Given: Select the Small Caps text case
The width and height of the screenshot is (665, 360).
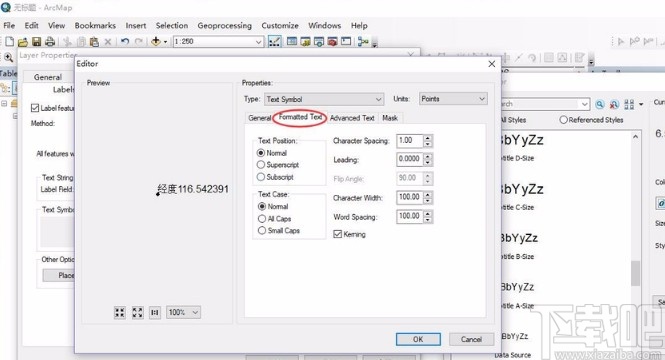Looking at the screenshot, I should [262, 231].
